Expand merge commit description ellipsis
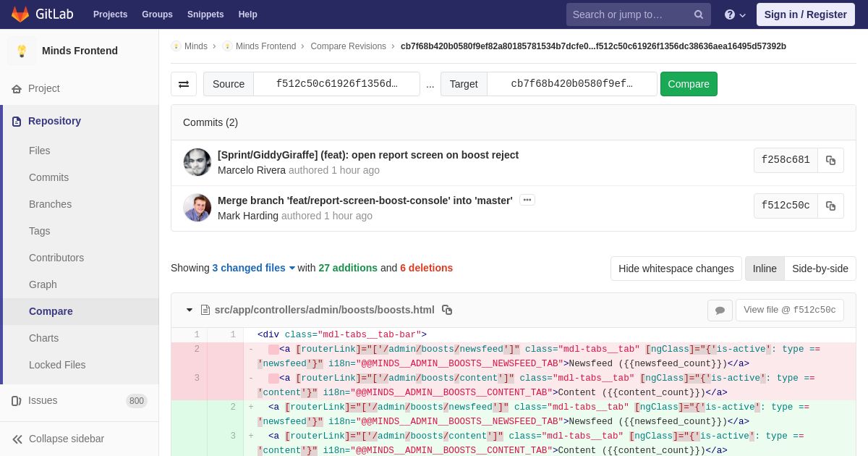The height and width of the screenshot is (456, 868). (527, 200)
